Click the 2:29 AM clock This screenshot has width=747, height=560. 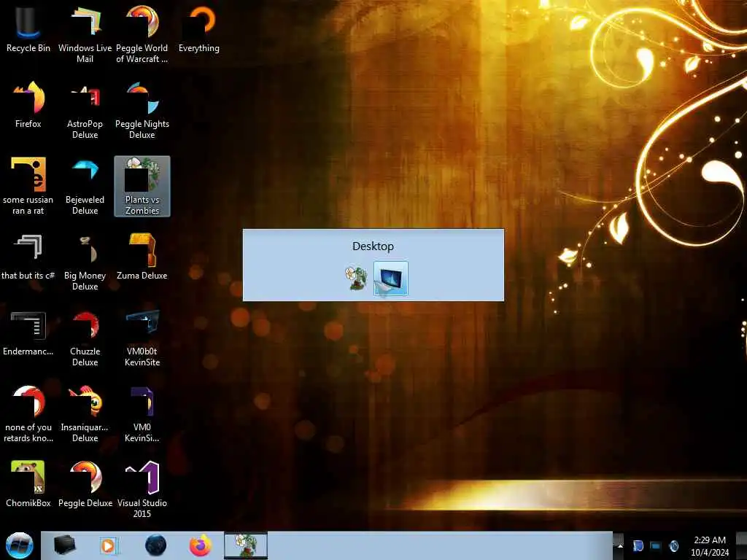710,540
